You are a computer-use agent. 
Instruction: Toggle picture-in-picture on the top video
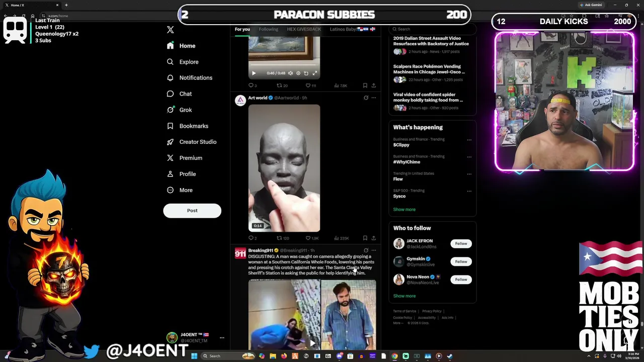click(x=306, y=73)
